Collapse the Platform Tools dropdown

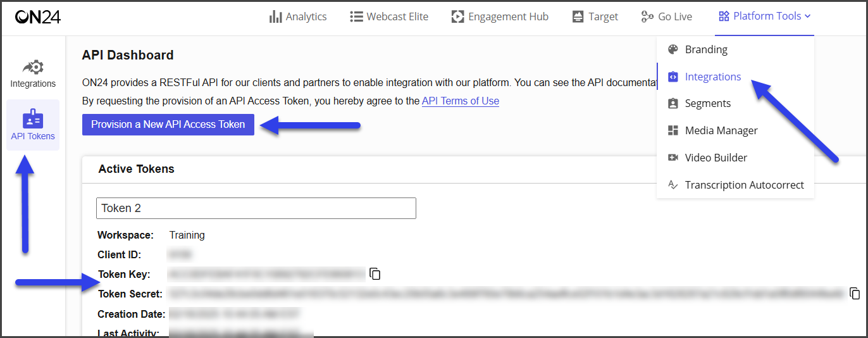764,16
